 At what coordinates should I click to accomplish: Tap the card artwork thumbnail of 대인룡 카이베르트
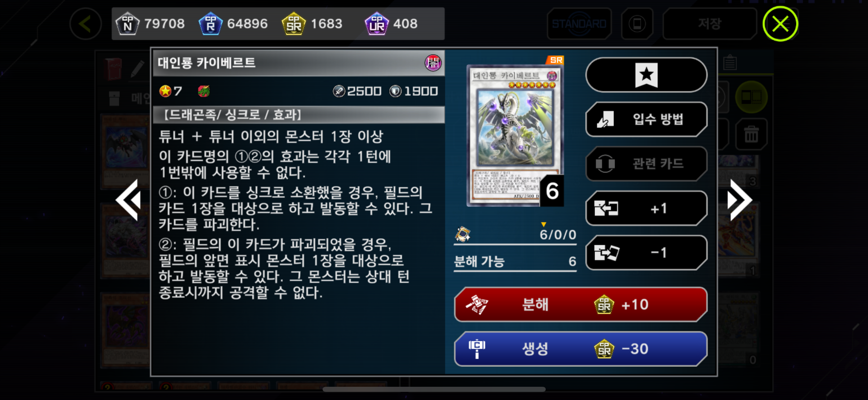coord(514,135)
